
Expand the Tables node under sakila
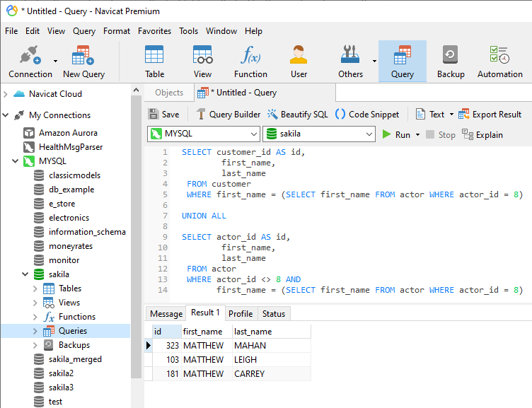tap(35, 288)
